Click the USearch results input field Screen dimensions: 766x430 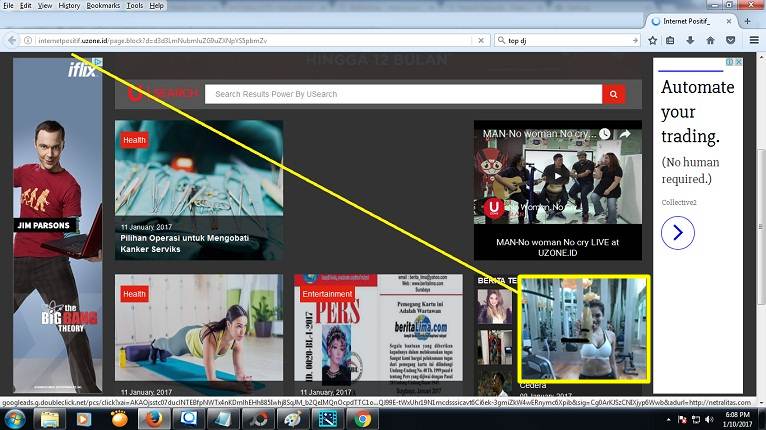404,94
